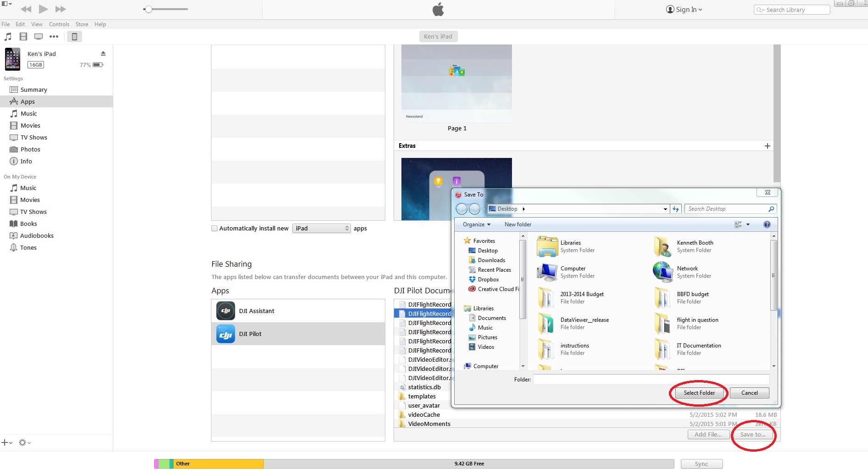
Task: Expand the address bar history dropdown
Action: (665, 209)
